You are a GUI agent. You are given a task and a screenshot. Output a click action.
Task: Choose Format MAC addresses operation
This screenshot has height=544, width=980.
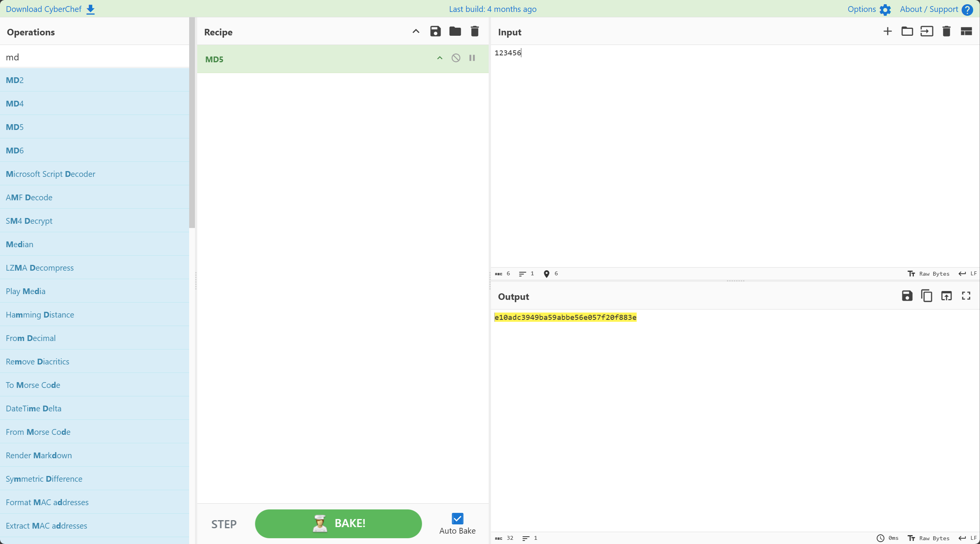click(95, 502)
